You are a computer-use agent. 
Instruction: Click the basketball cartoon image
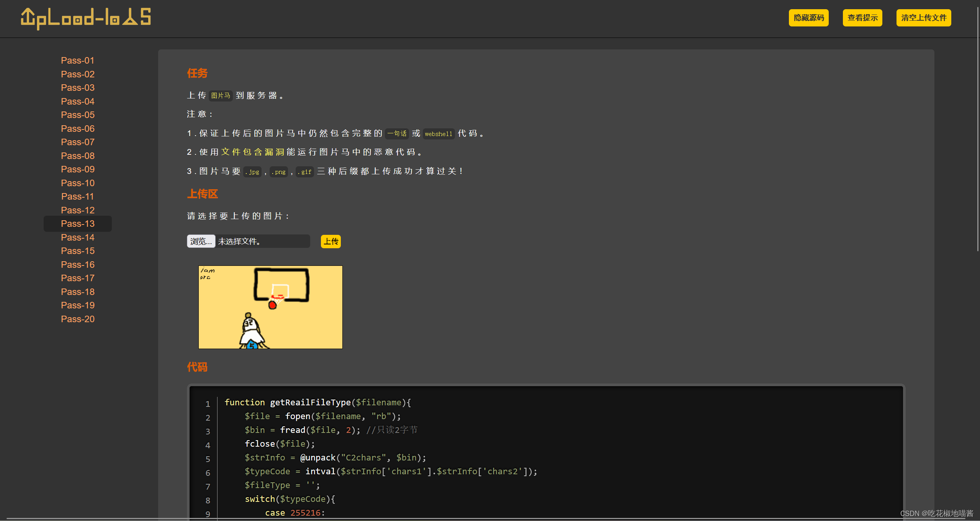coord(270,307)
